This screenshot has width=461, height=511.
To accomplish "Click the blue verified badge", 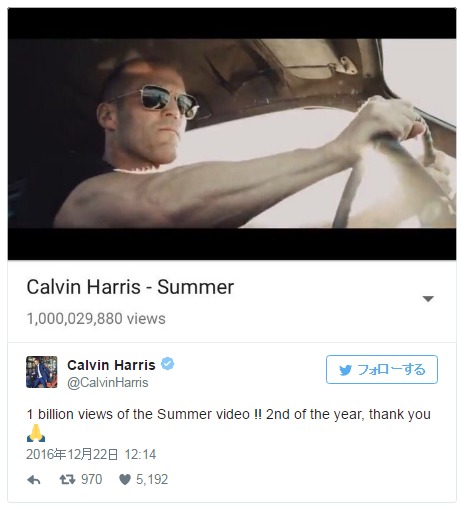I will pos(168,363).
